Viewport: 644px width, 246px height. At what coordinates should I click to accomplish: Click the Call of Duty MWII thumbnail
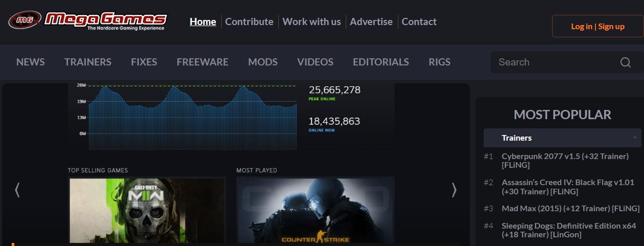click(147, 210)
